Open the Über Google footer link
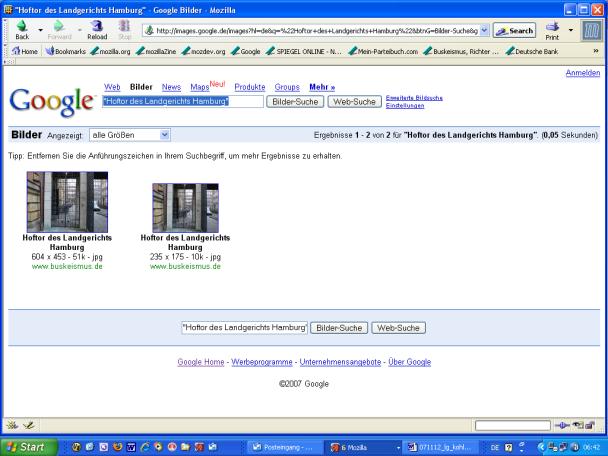 (x=409, y=362)
